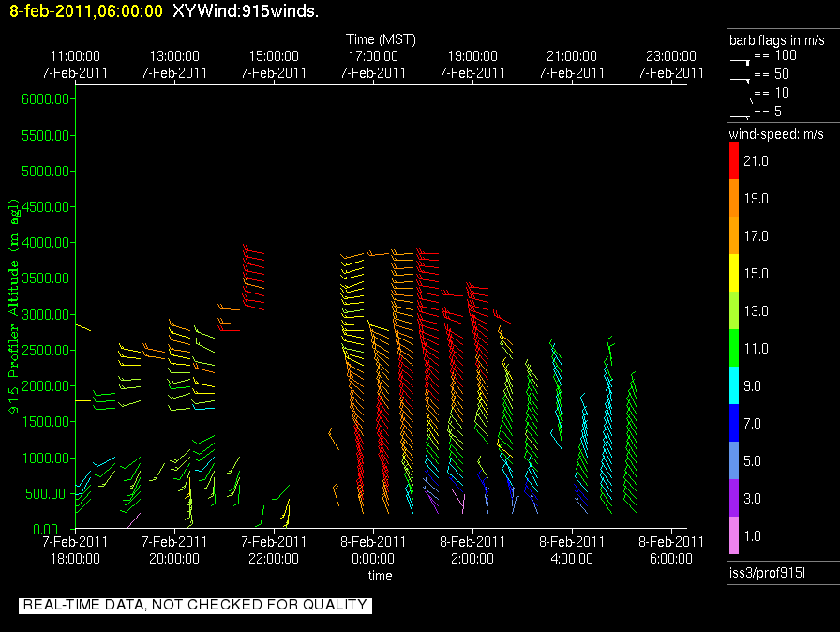This screenshot has width=840, height=632.
Task: Click the yellow 8-feb-2011,06:00:00 timestamp
Action: 82,11
